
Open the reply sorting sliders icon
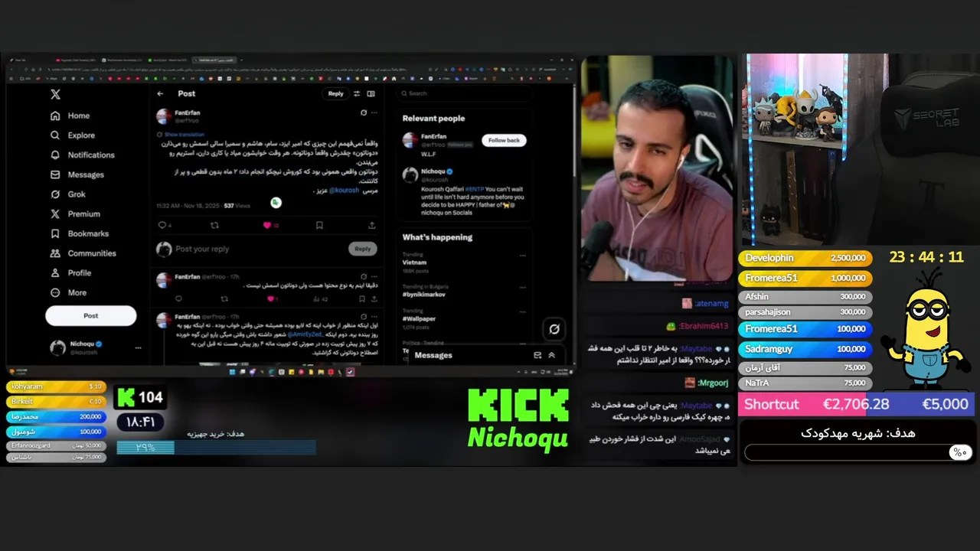pos(357,93)
